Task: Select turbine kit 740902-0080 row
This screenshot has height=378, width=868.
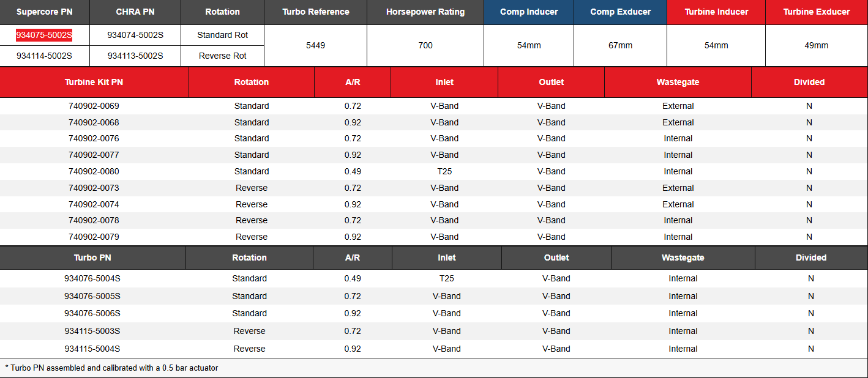Action: (94, 171)
